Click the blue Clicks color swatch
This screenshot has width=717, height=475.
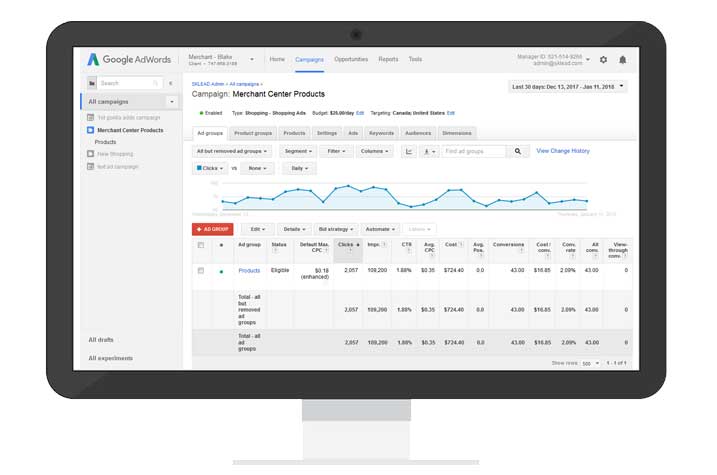[199, 168]
